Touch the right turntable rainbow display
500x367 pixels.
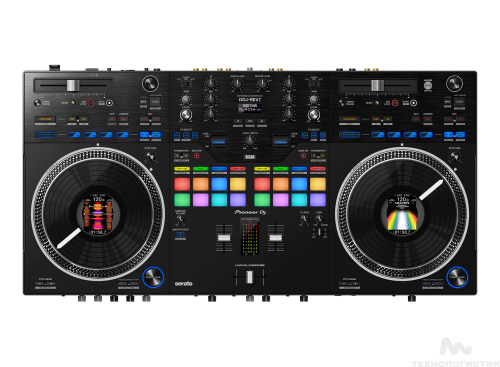coord(402,214)
